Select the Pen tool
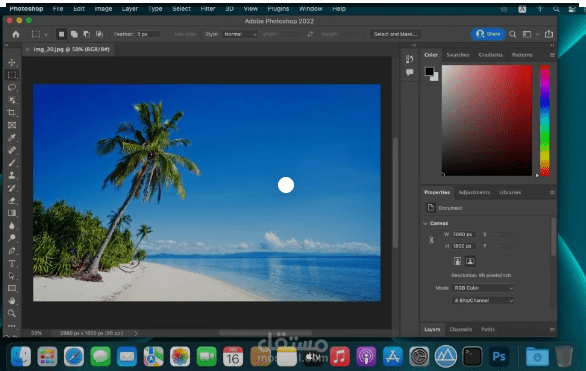The image size is (586, 371). (x=12, y=251)
